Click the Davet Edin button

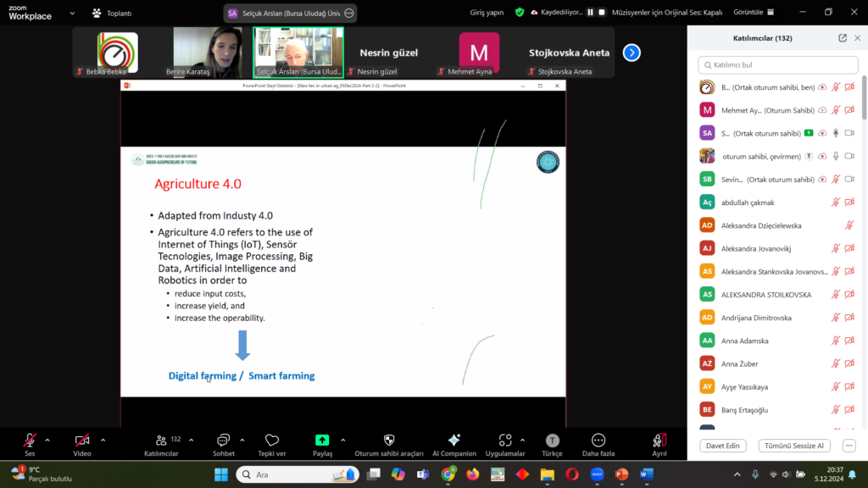pyautogui.click(x=722, y=446)
